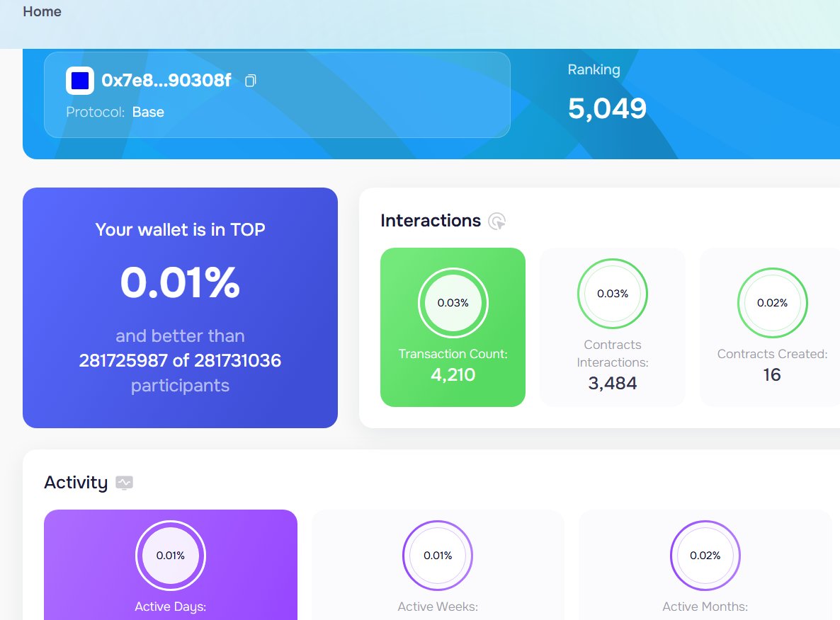Select the Contracts Created card

coord(771,327)
